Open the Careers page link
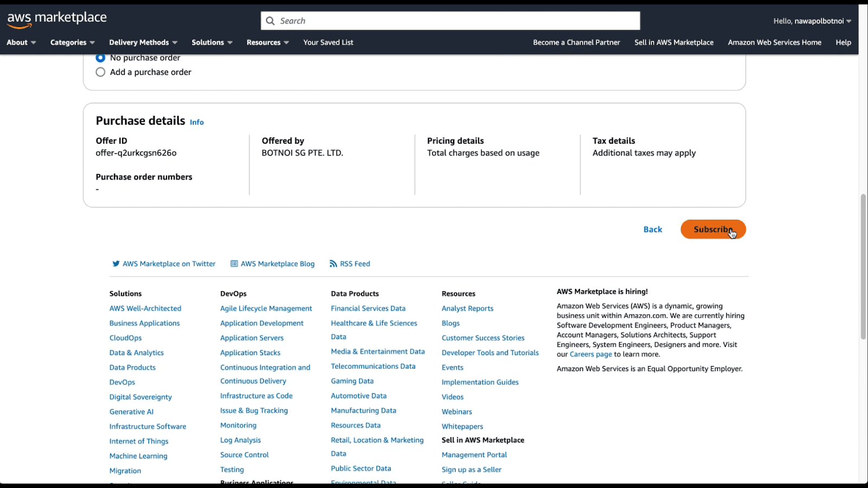 coord(590,354)
